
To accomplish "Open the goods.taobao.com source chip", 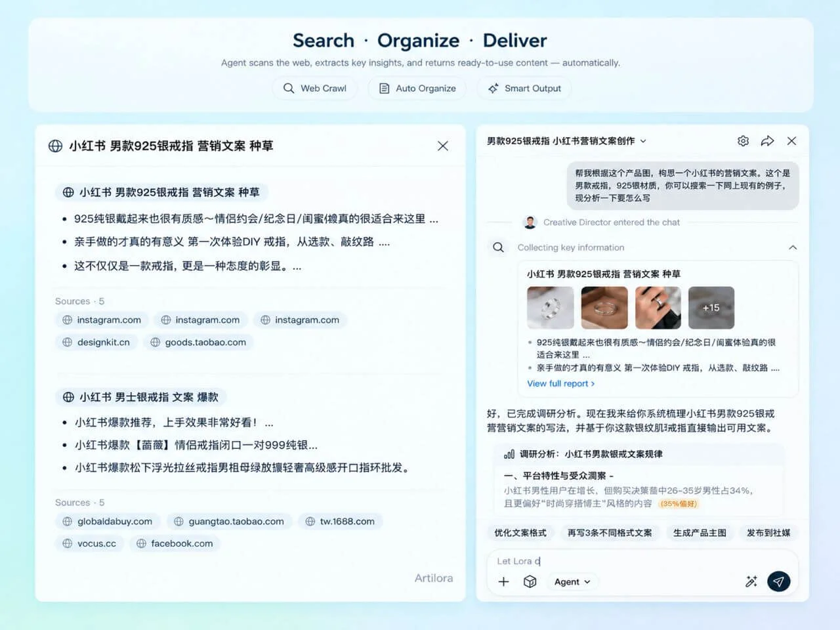I will click(x=198, y=342).
